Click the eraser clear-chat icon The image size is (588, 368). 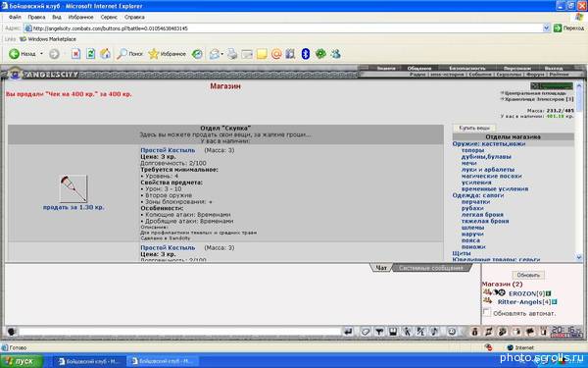click(x=366, y=332)
